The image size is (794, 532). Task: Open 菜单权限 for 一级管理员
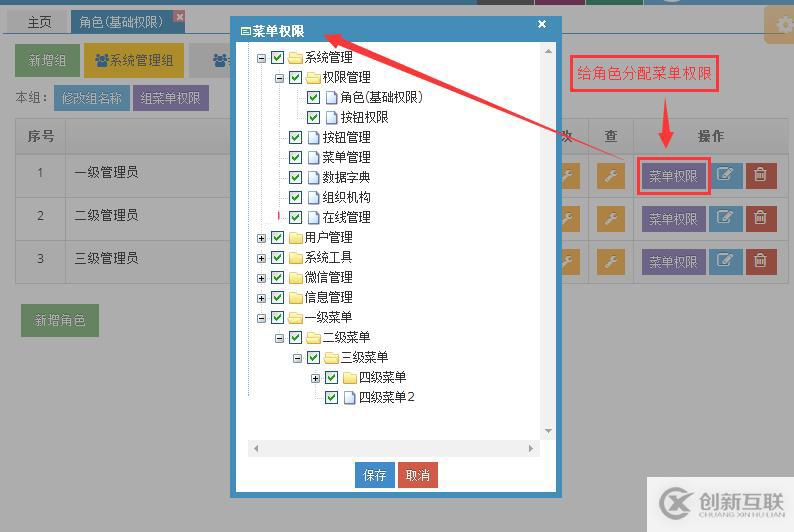click(673, 176)
